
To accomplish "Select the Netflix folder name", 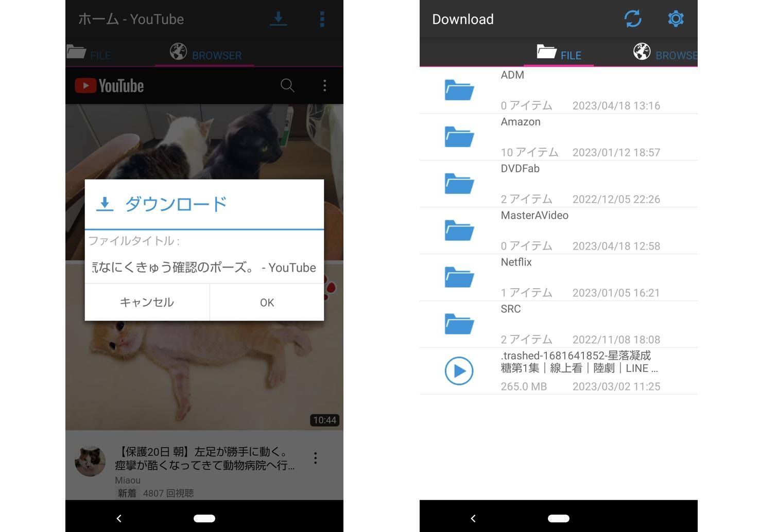I will pos(516,262).
